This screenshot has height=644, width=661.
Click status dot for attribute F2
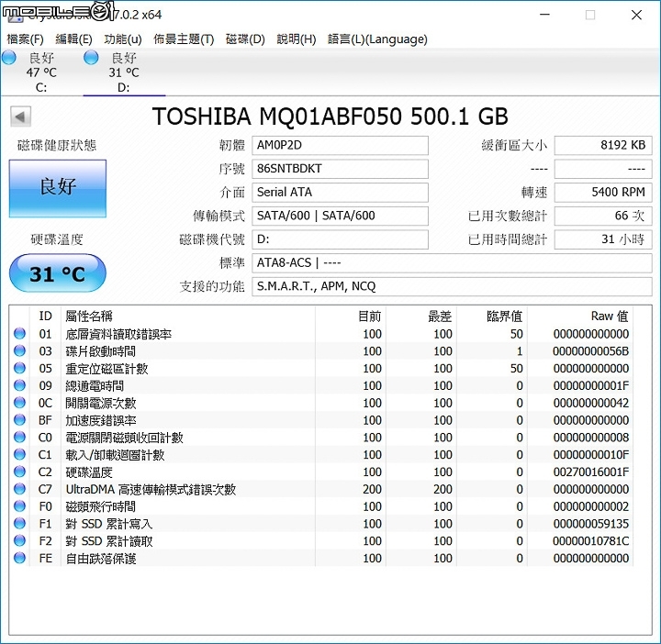pos(19,541)
